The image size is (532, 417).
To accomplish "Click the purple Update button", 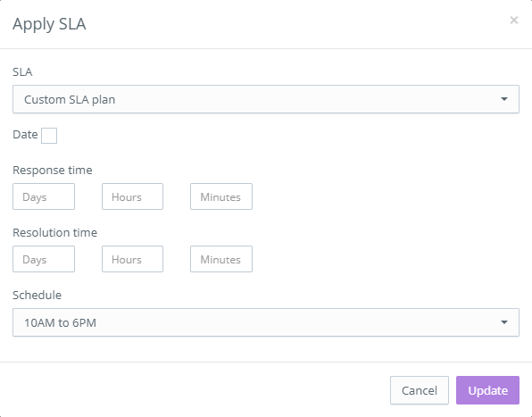I will 487,390.
